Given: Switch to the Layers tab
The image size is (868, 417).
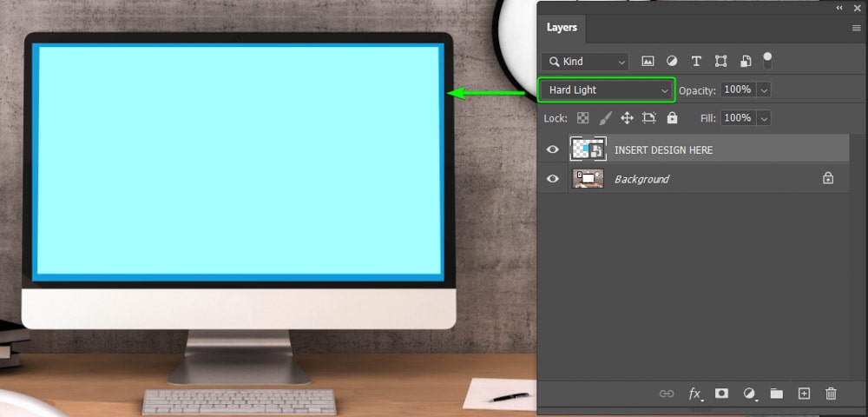Looking at the screenshot, I should click(562, 28).
